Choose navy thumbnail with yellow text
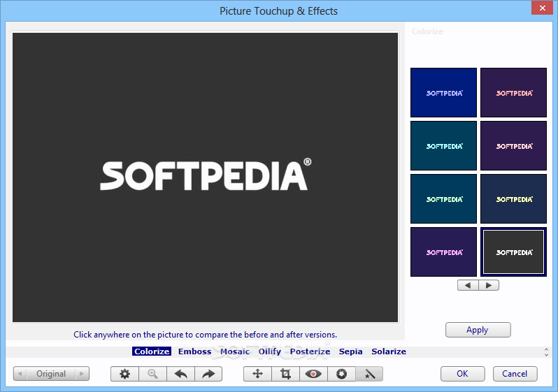The image size is (558, 392). [x=513, y=199]
